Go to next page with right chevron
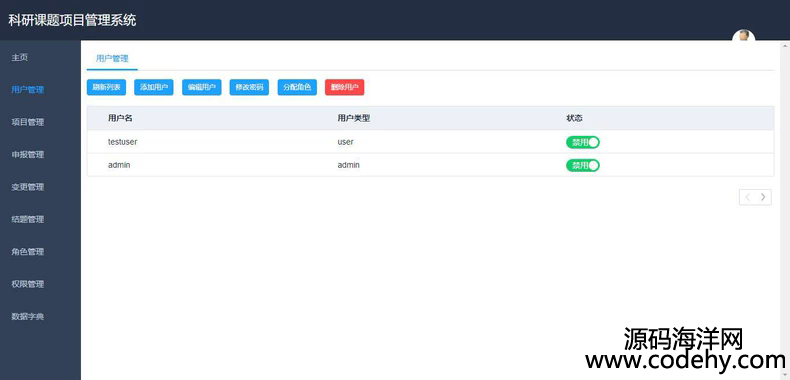The height and width of the screenshot is (380, 790). point(763,197)
